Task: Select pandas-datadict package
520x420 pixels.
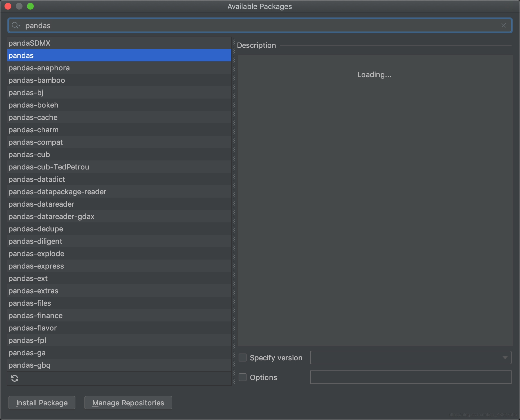Action: (x=119, y=179)
